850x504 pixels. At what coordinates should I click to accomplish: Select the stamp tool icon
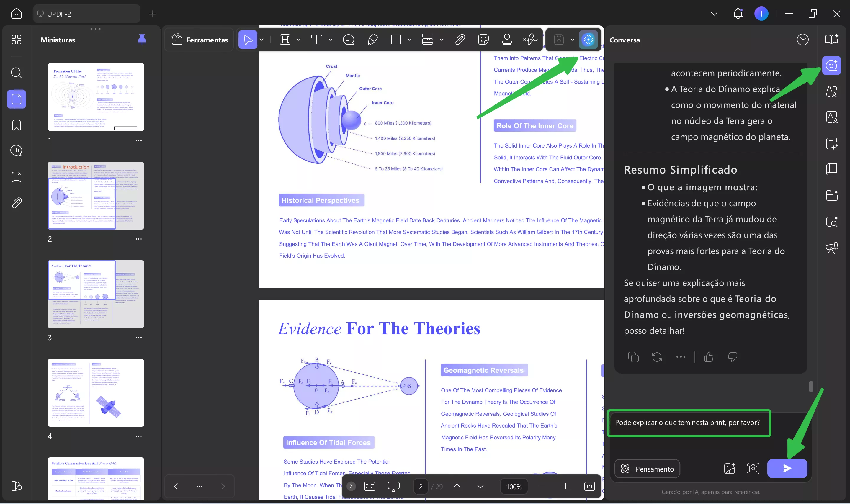[507, 40]
